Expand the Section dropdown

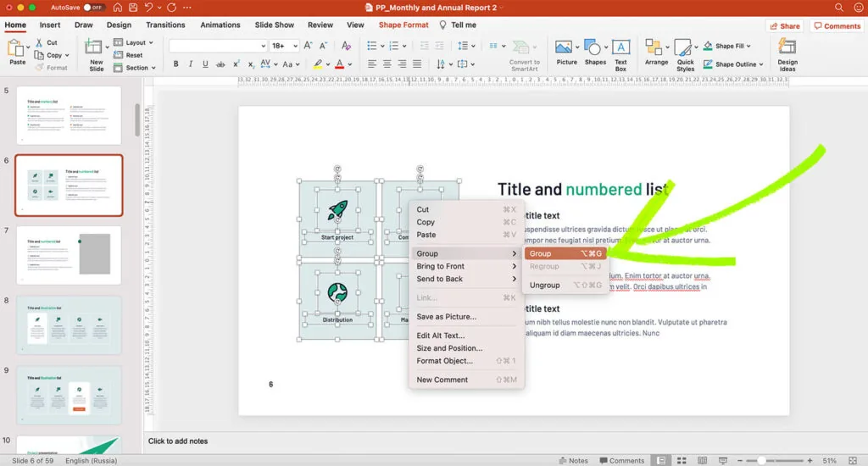135,68
